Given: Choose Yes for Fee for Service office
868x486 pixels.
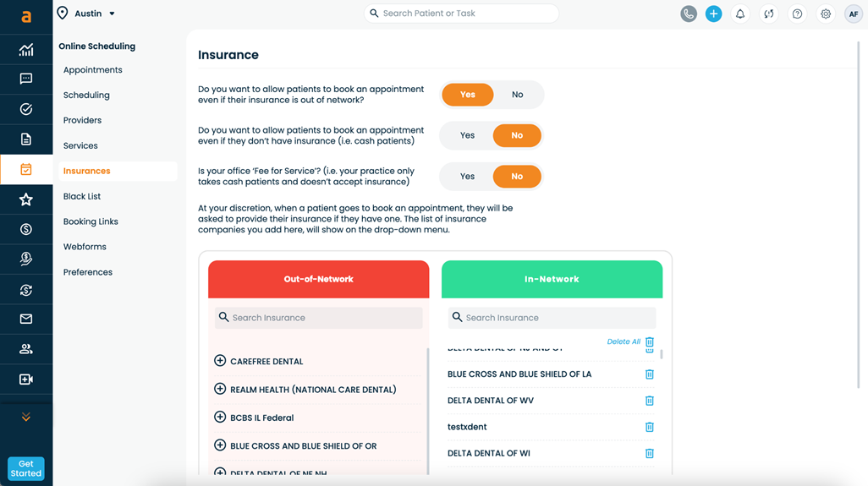Looking at the screenshot, I should 467,177.
